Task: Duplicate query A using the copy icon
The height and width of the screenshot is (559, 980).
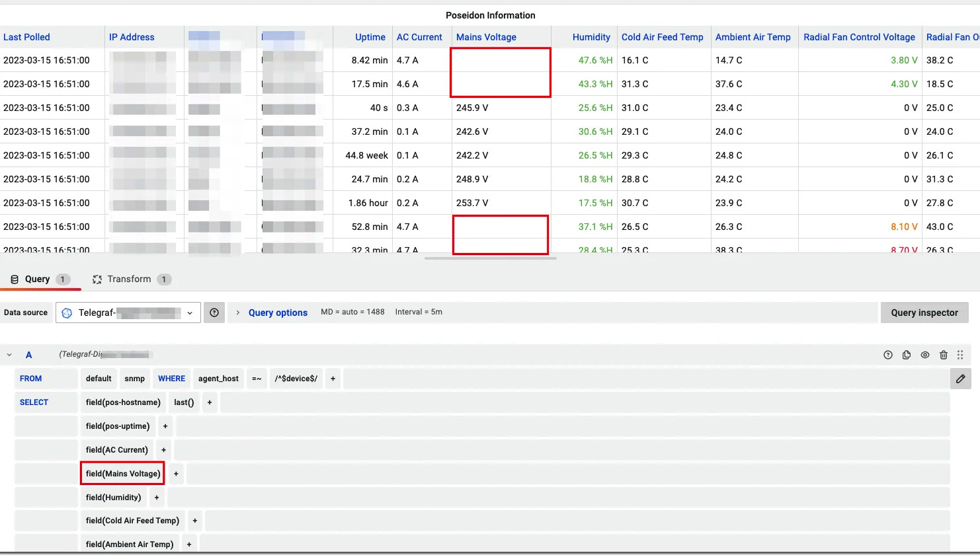Action: pos(907,355)
